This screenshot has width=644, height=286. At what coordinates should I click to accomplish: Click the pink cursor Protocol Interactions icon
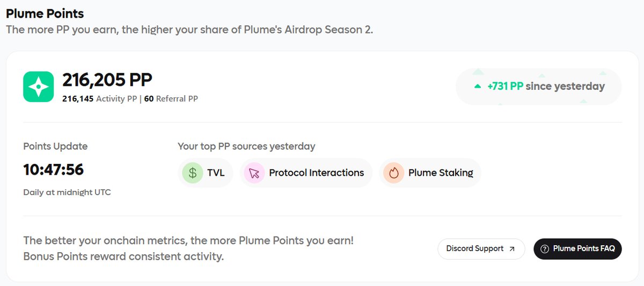point(254,173)
